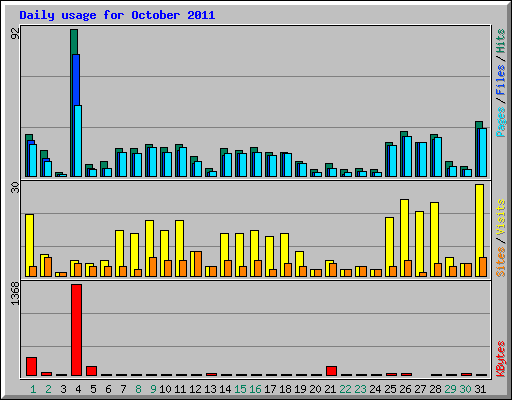This screenshot has width=512, height=400.
Task: Click the 'Daily usage for October 2011' title
Action: pos(117,15)
